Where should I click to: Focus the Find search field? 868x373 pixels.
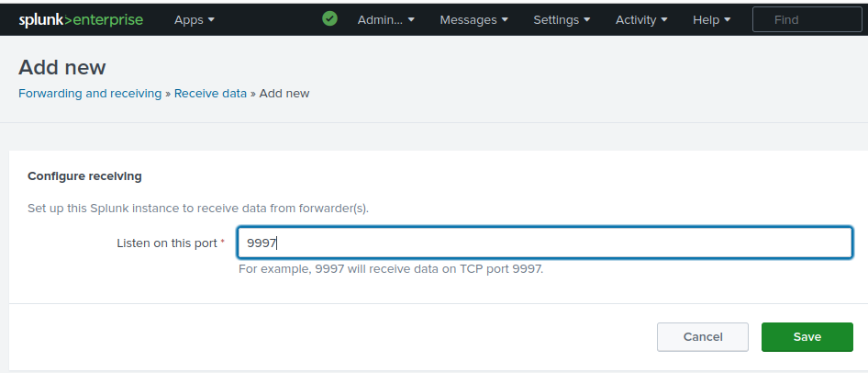click(807, 19)
